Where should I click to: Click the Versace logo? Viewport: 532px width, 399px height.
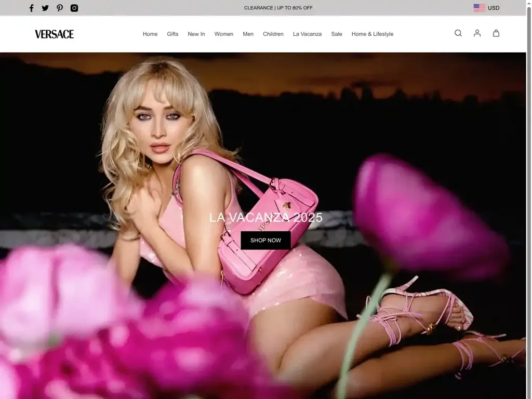(54, 34)
